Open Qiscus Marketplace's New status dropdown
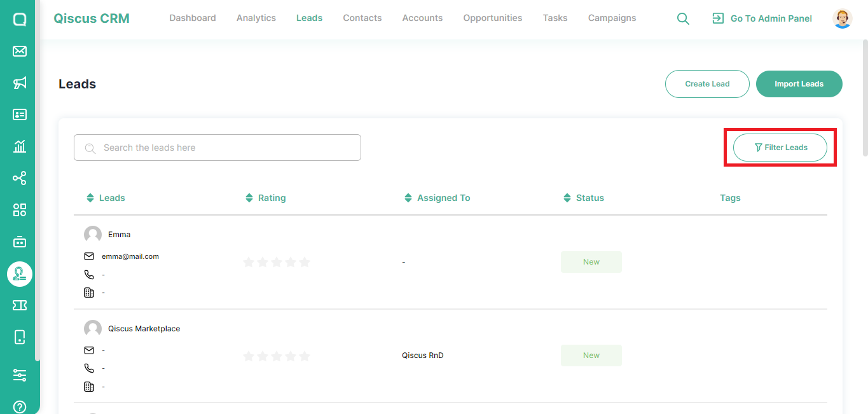Viewport: 868px width, 414px height. [x=591, y=355]
